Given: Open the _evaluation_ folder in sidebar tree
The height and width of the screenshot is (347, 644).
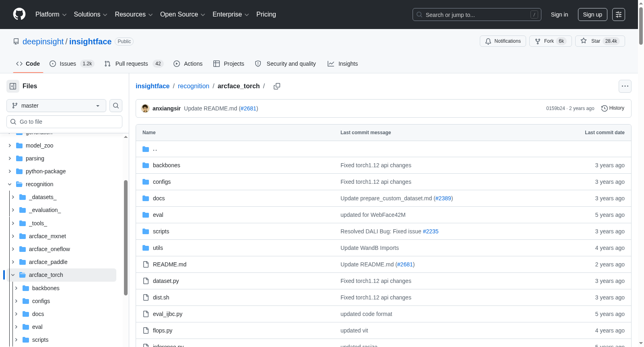Looking at the screenshot, I should [x=45, y=210].
